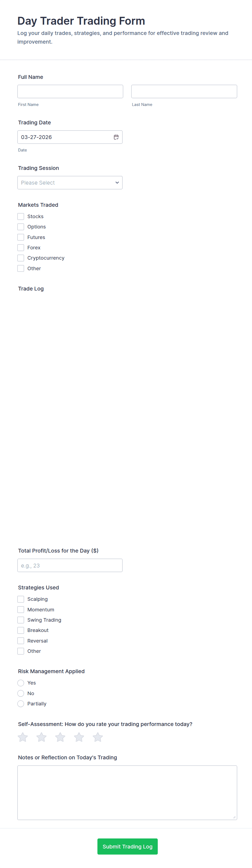This screenshot has width=252, height=868.
Task: Submit the trading log
Action: click(127, 846)
